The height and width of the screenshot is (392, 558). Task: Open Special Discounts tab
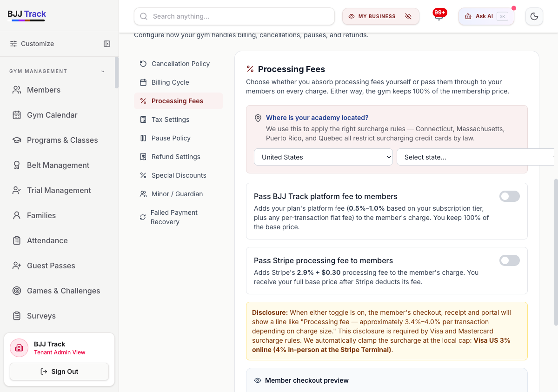pyautogui.click(x=179, y=175)
